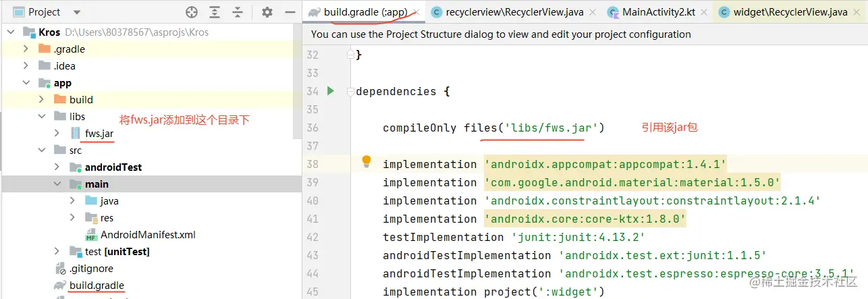Viewport: 868px width, 299px height.
Task: Hide the Project panel with minus icon
Action: click(x=289, y=12)
